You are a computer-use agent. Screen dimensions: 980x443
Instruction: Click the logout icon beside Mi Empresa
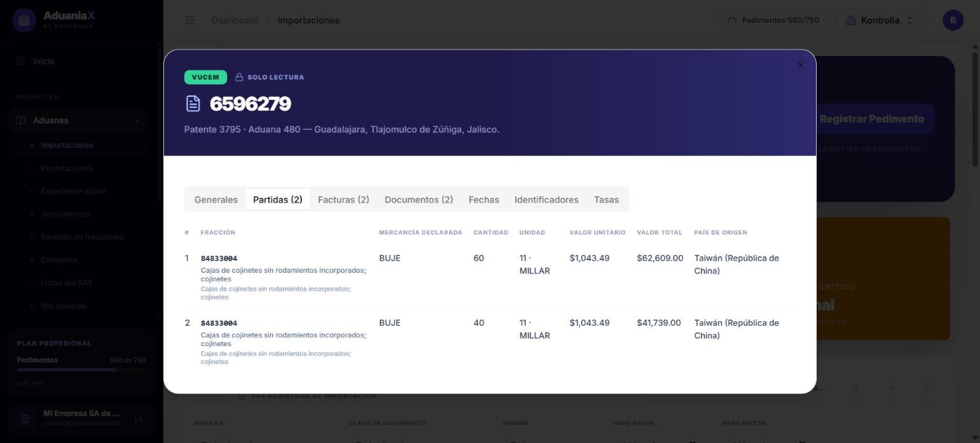138,419
